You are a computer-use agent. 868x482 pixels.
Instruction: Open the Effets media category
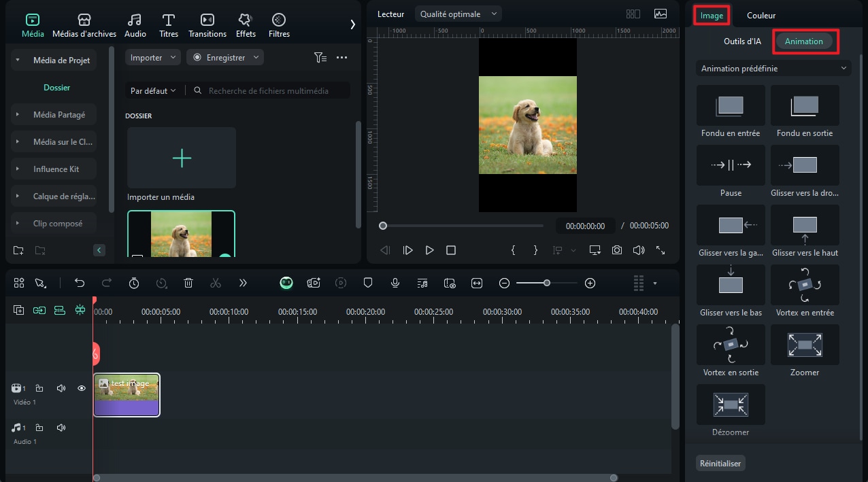pos(246,25)
